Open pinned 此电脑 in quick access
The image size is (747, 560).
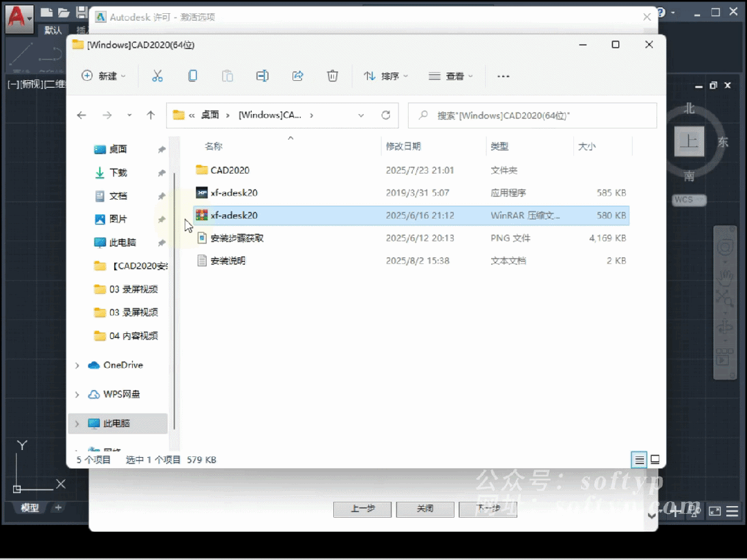point(122,243)
